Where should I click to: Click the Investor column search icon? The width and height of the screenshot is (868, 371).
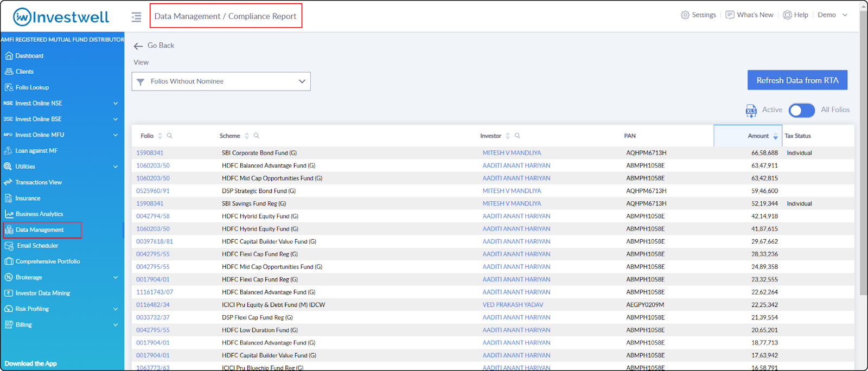(x=518, y=136)
